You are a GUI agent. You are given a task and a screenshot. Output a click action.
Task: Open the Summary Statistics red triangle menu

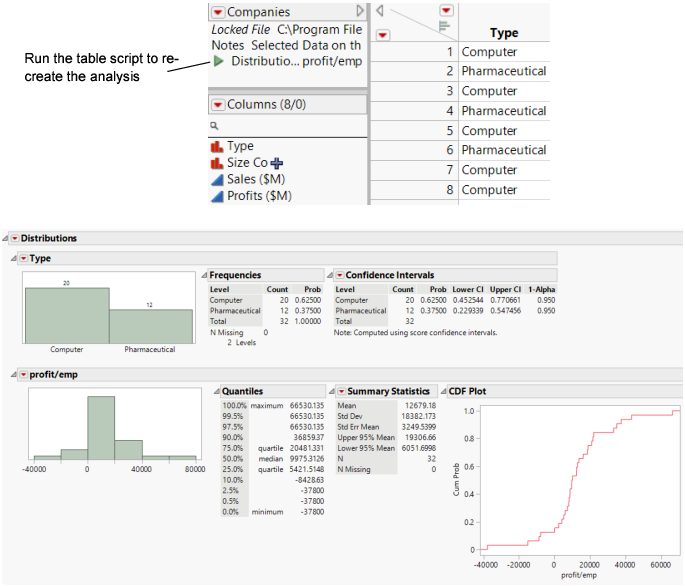(x=341, y=391)
